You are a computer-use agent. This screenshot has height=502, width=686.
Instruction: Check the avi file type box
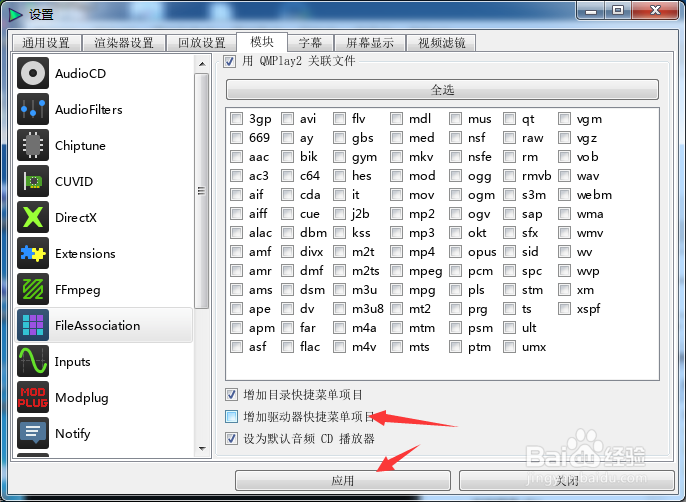287,119
